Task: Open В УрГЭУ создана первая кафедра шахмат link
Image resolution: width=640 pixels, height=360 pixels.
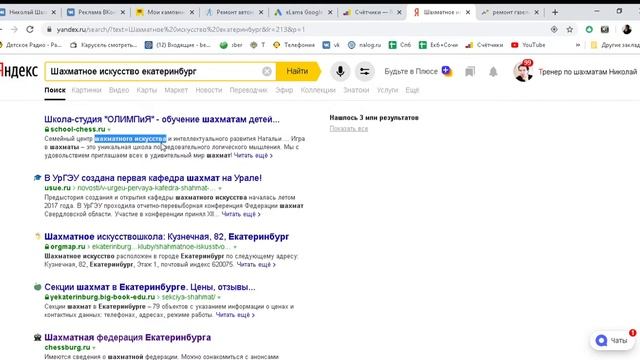Action: 153,178
